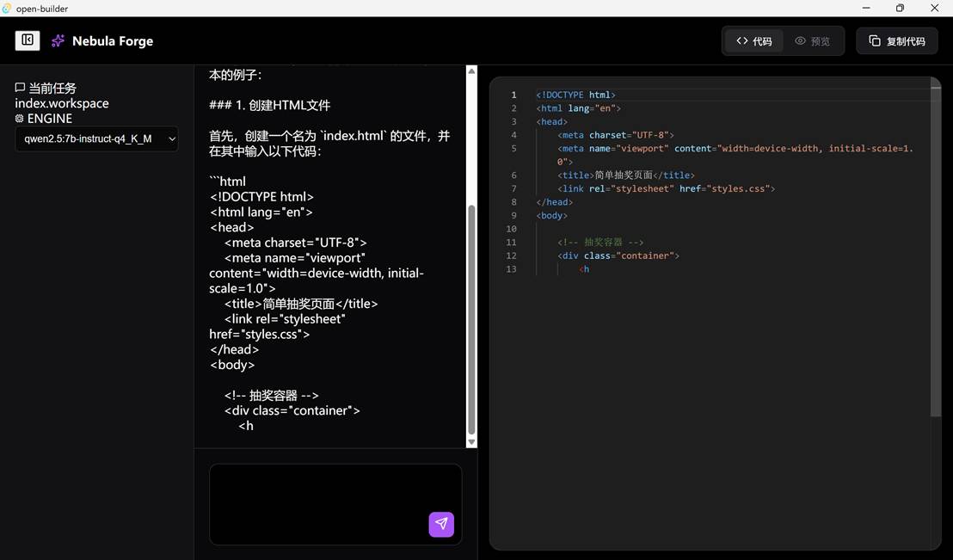
Task: Click the chat panel scrollbar thumb
Action: tap(471, 319)
